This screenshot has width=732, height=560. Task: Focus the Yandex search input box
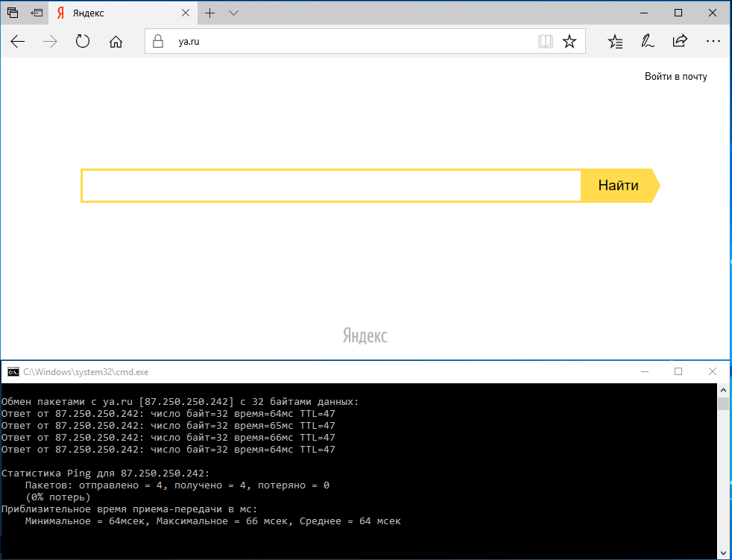332,186
